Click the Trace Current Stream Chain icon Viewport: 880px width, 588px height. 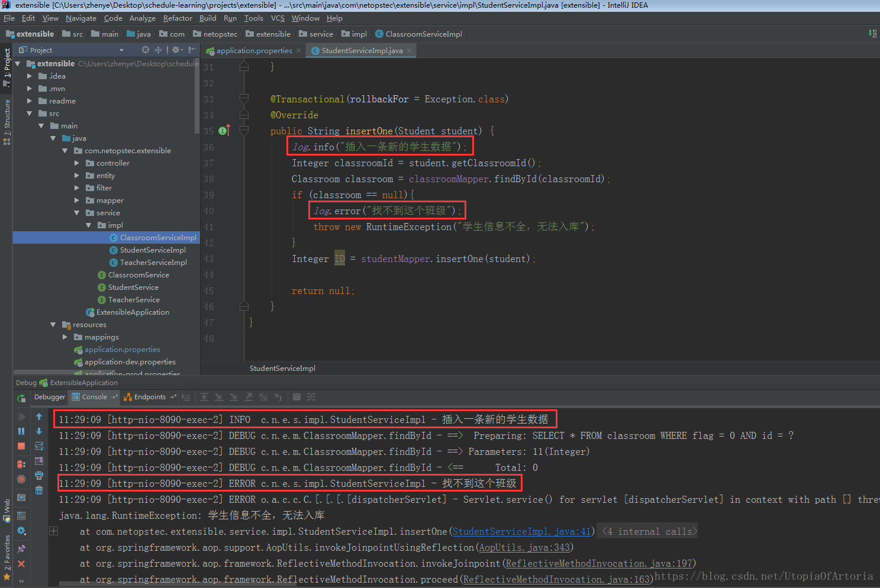point(311,397)
